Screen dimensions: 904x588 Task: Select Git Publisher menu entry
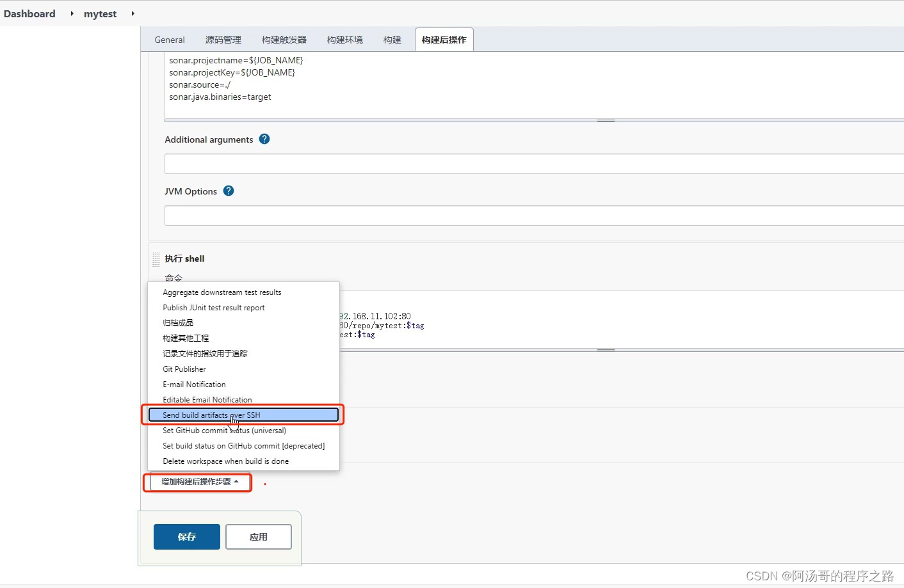[x=243, y=369]
